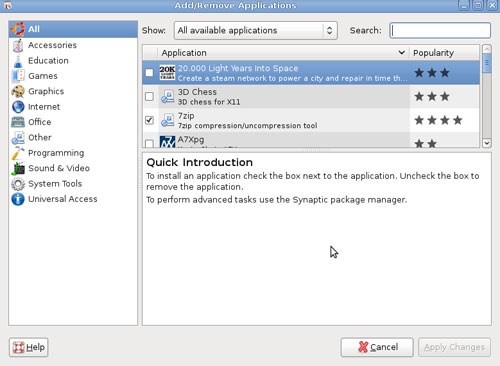
Task: Click the Graphics palette icon
Action: tap(18, 91)
